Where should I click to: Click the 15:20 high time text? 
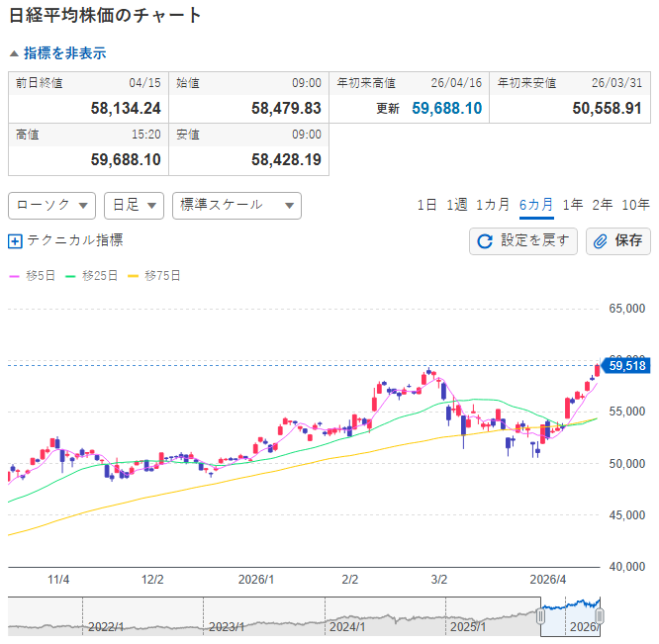pyautogui.click(x=146, y=135)
